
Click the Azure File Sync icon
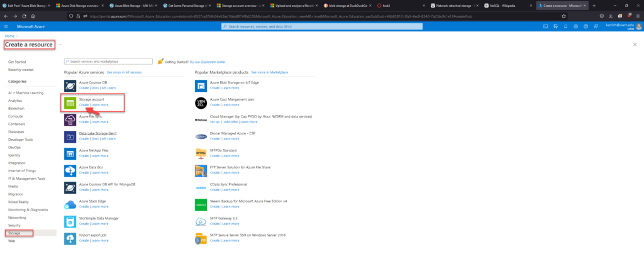coord(70,120)
